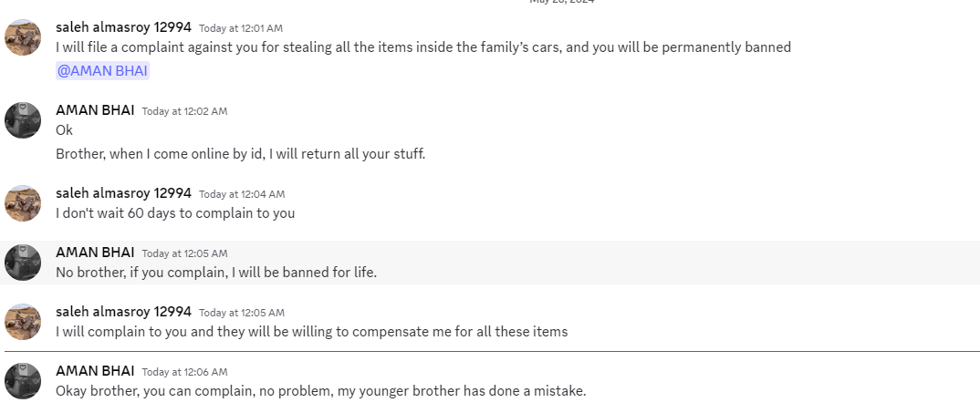Open saleh almasroy's avatar on the 12:05 AM message

(23, 322)
